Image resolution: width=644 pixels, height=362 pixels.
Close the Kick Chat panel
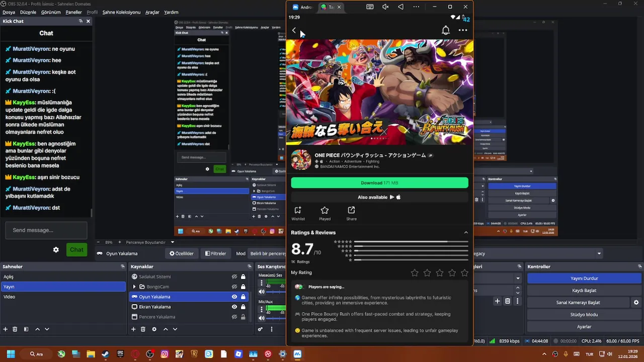(88, 21)
